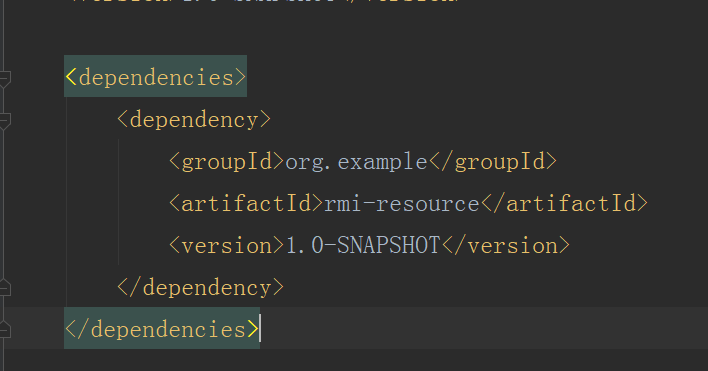
Task: Click the highlighted closing dependencies tag
Action: point(162,329)
